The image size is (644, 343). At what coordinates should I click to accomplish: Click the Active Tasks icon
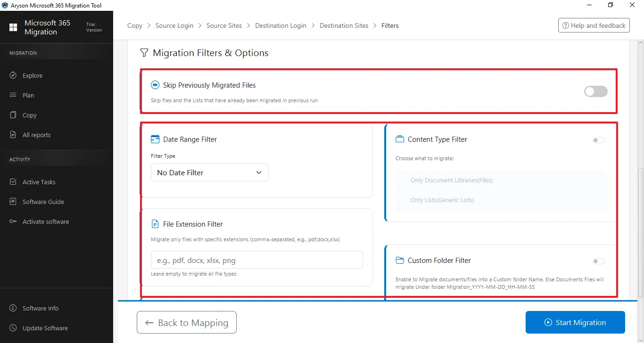click(13, 182)
